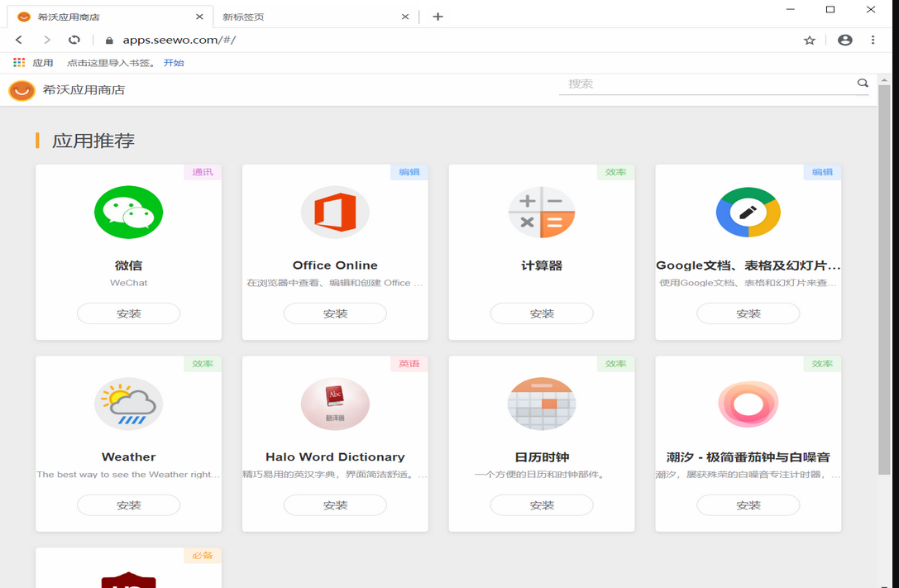The width and height of the screenshot is (899, 588).
Task: Install Office Online with its 安装 button
Action: (335, 313)
